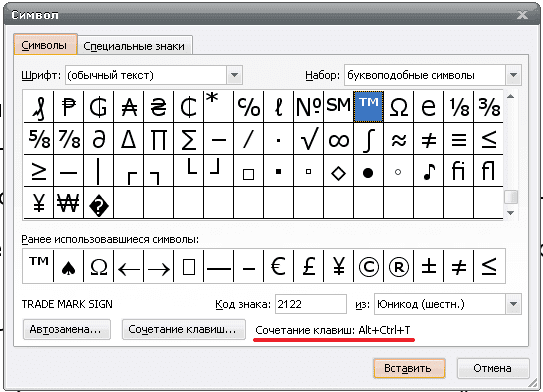The height and width of the screenshot is (392, 543).
Task: Choose the five-eighths ⅝ fraction
Action: pos(38,139)
